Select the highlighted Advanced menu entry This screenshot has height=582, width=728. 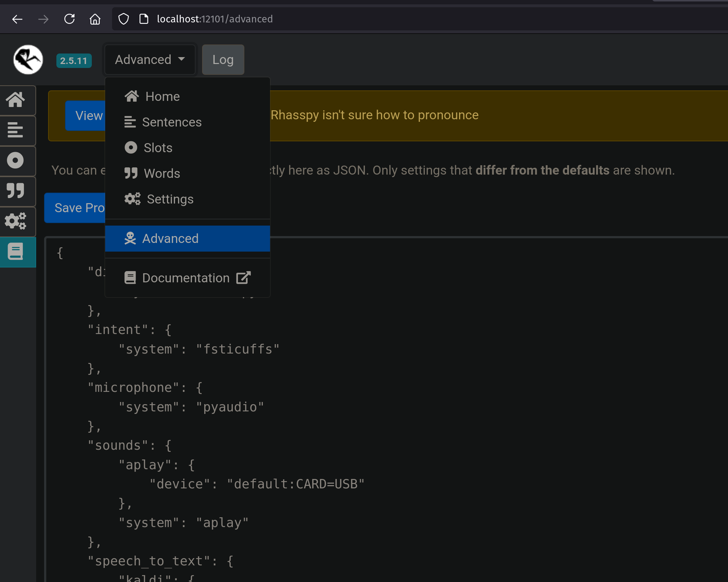point(170,239)
